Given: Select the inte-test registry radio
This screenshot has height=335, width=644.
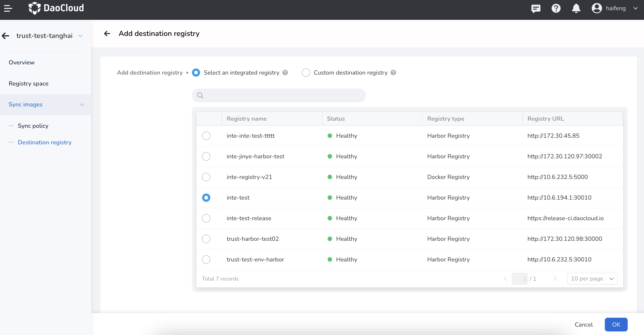Looking at the screenshot, I should pyautogui.click(x=206, y=198).
